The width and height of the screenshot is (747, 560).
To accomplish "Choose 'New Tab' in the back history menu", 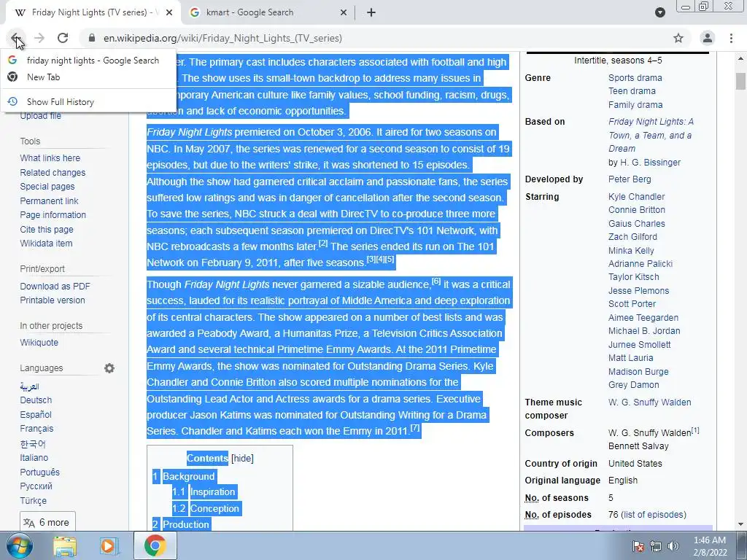I will (88, 77).
